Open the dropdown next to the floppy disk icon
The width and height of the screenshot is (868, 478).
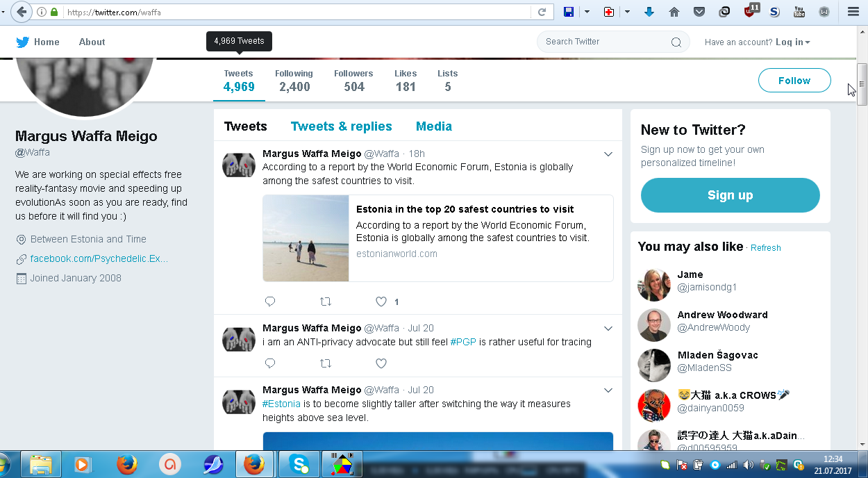point(587,12)
